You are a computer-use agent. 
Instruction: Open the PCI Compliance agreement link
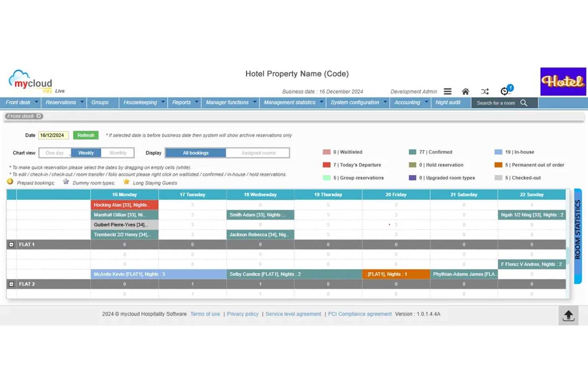[x=360, y=314]
